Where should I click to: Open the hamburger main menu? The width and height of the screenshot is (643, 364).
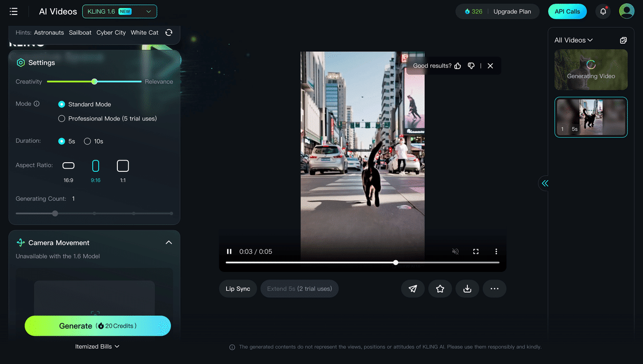tap(13, 11)
